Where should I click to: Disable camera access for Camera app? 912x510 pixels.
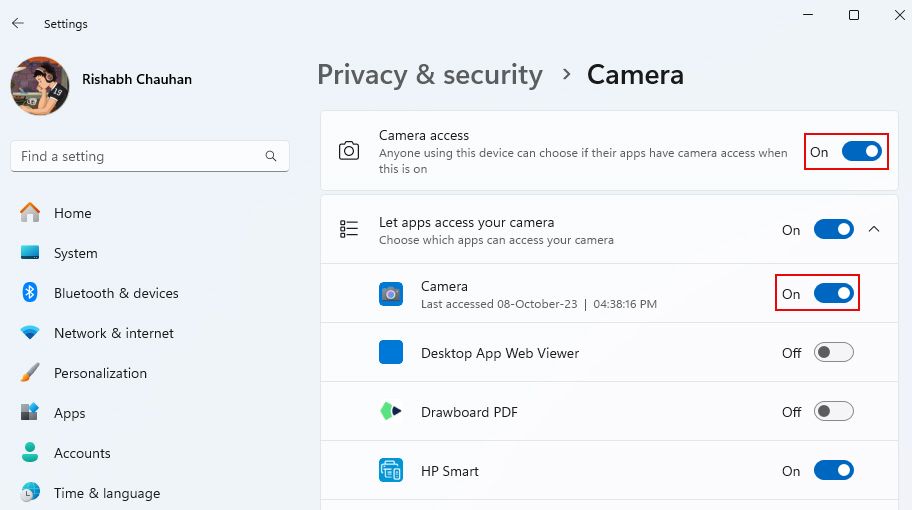833,294
